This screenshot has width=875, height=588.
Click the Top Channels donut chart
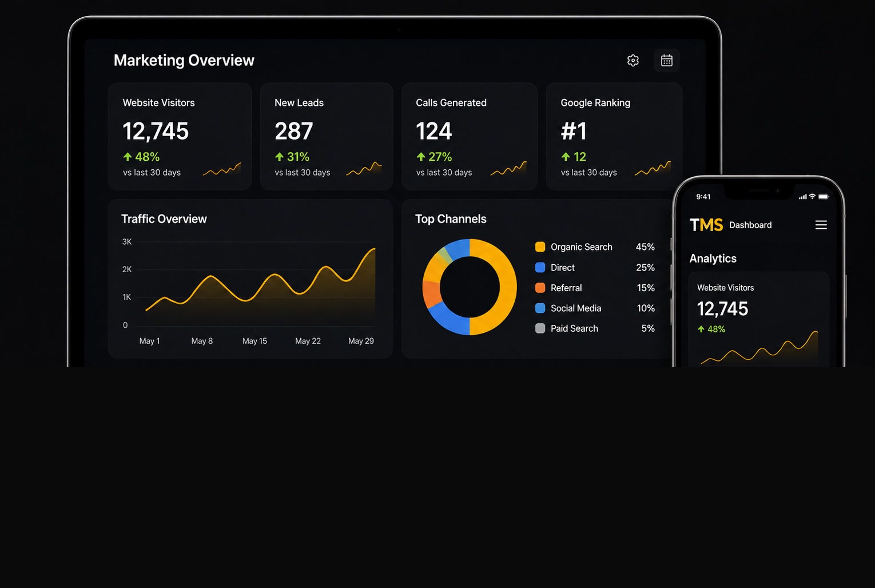[470, 287]
